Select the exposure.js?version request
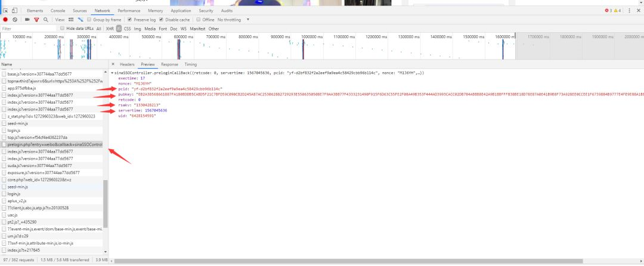This screenshot has height=266, width=644. coord(52,172)
